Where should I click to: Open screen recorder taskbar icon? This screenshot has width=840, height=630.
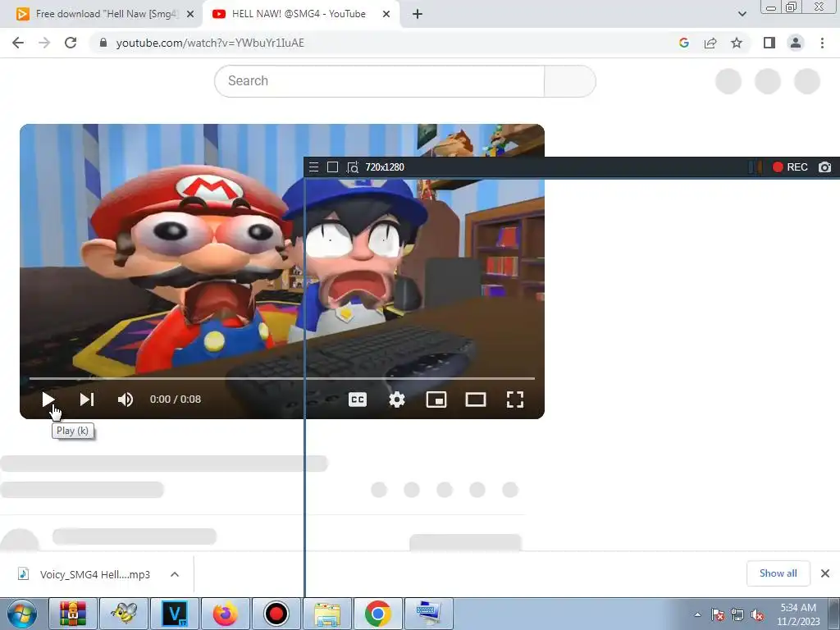[276, 614]
